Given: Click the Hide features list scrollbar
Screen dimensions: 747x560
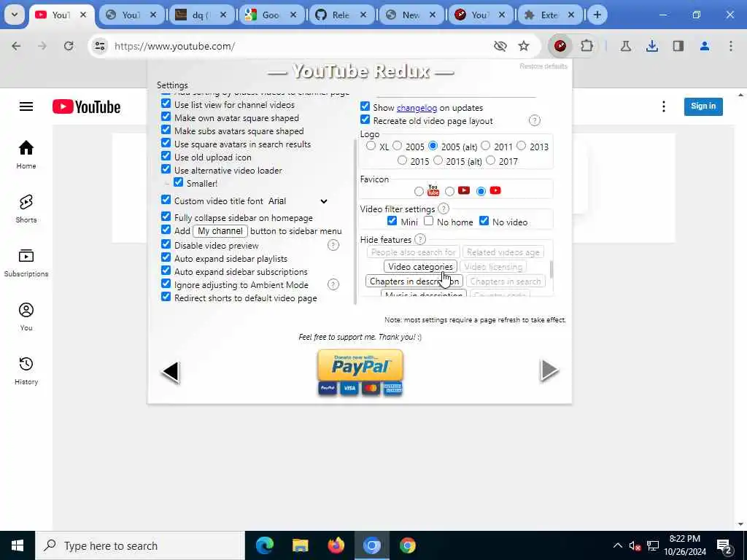Looking at the screenshot, I should coord(551,269).
